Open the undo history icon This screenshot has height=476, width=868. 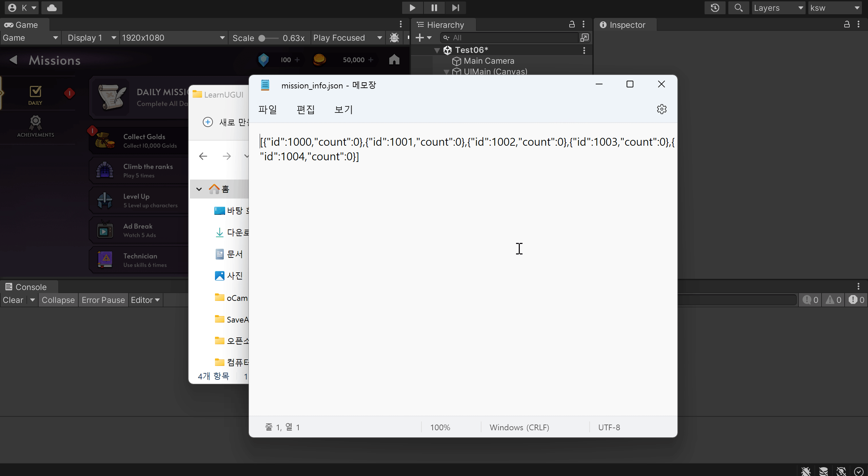715,7
